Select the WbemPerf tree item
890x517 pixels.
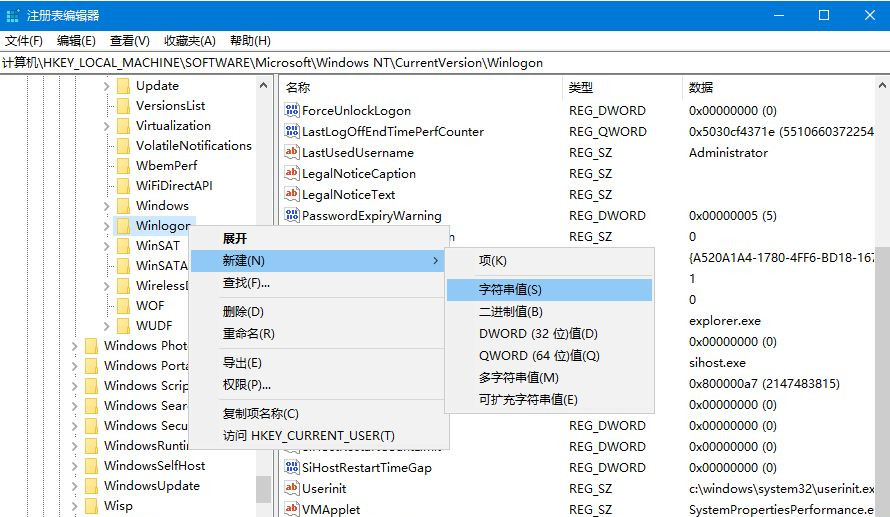pyautogui.click(x=166, y=166)
